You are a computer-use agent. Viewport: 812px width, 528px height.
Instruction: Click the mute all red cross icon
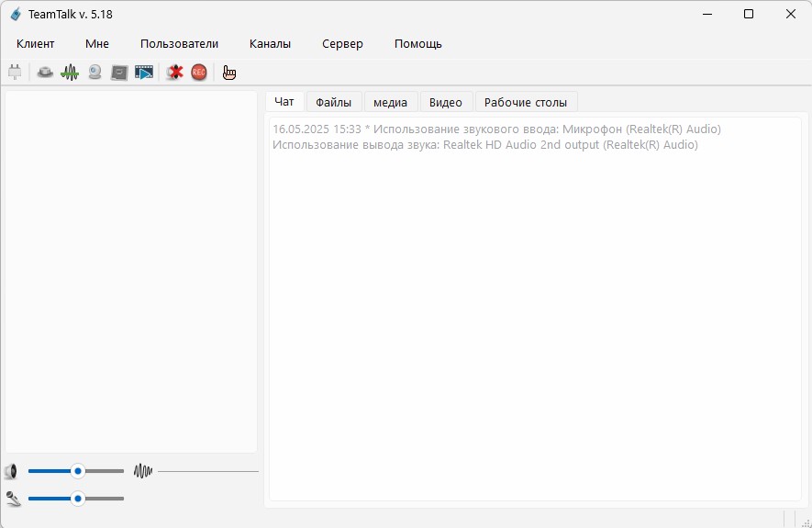pos(175,73)
